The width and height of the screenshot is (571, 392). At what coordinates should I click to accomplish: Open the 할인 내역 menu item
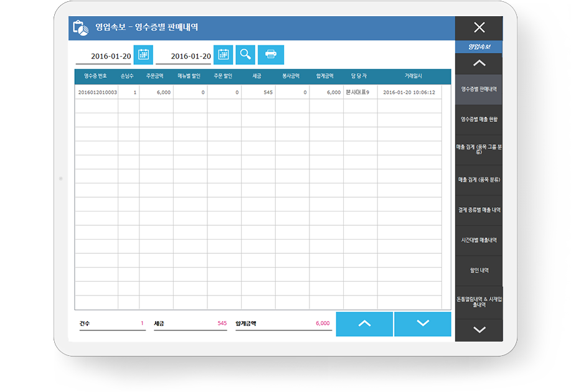tap(479, 271)
